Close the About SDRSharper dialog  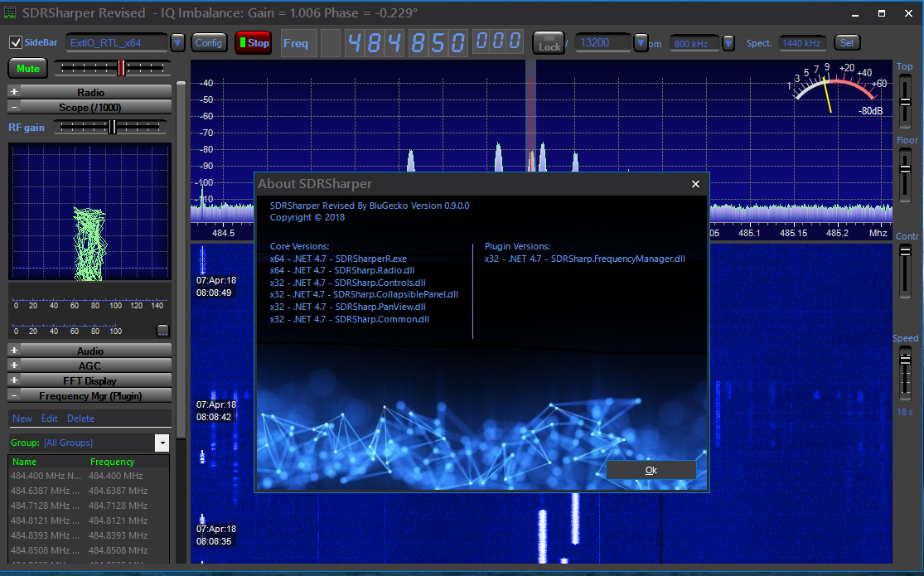(696, 184)
